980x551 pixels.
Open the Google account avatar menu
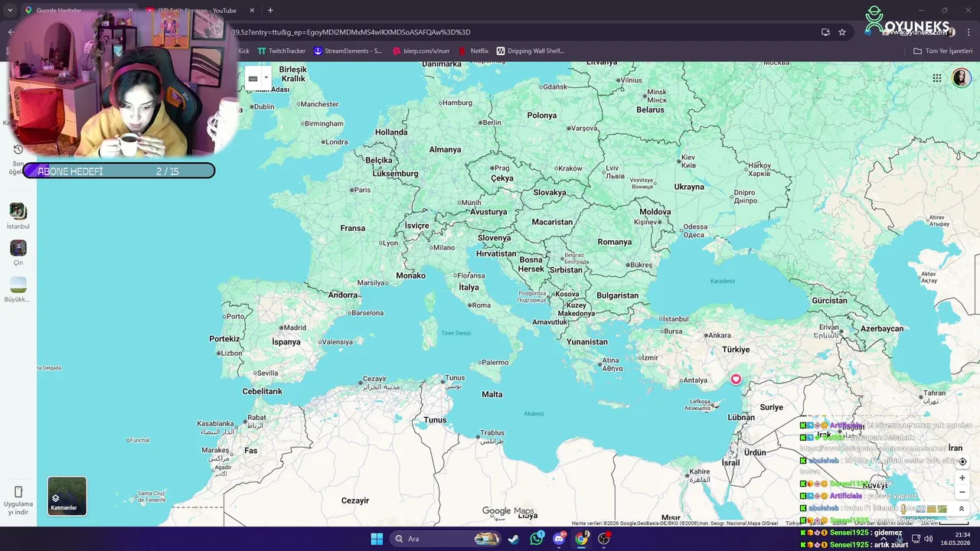pyautogui.click(x=961, y=78)
